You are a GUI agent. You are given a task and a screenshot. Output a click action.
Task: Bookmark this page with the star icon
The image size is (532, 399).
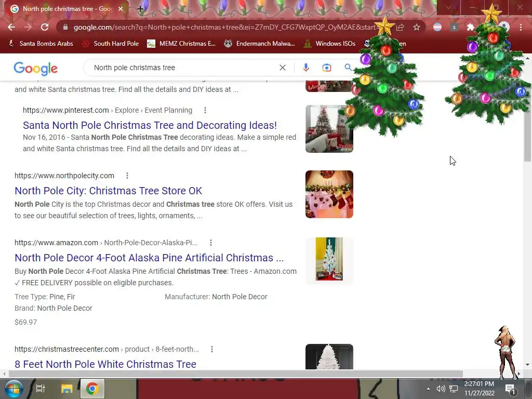pos(417,27)
